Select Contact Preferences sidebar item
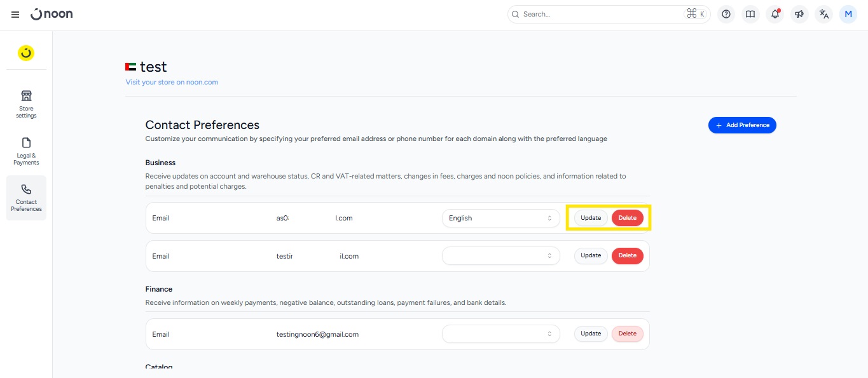868x378 pixels. tap(26, 198)
